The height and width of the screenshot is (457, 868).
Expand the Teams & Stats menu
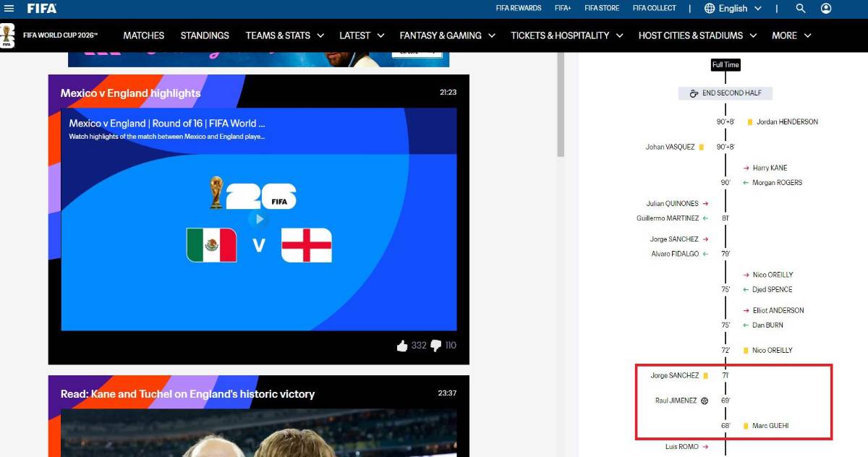[285, 35]
